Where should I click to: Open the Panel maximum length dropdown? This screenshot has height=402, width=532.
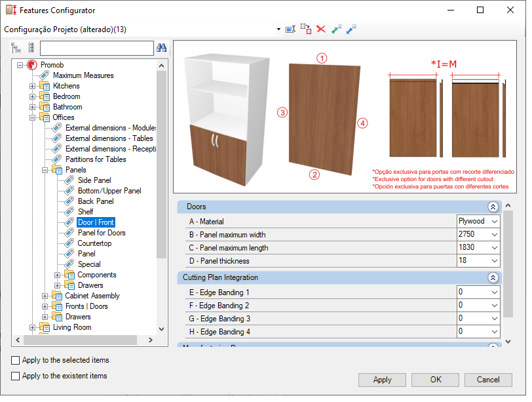click(x=495, y=248)
